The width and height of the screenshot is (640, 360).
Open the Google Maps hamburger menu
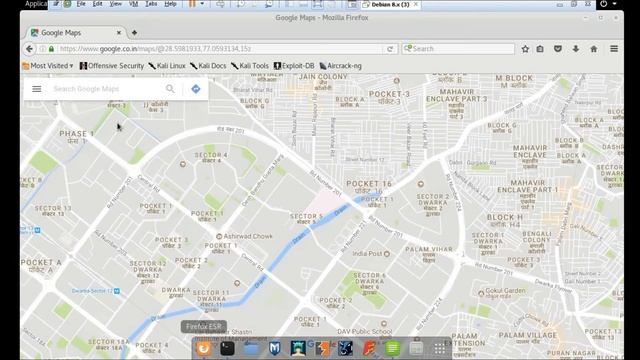point(37,89)
